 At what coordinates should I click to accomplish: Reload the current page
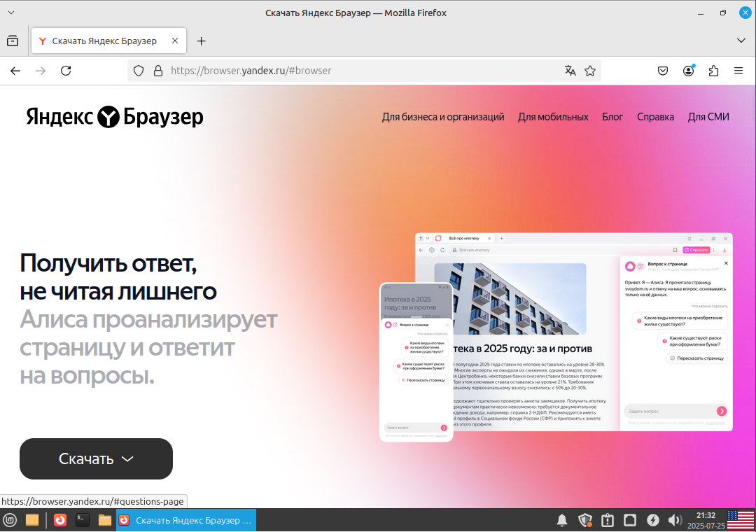coord(65,70)
